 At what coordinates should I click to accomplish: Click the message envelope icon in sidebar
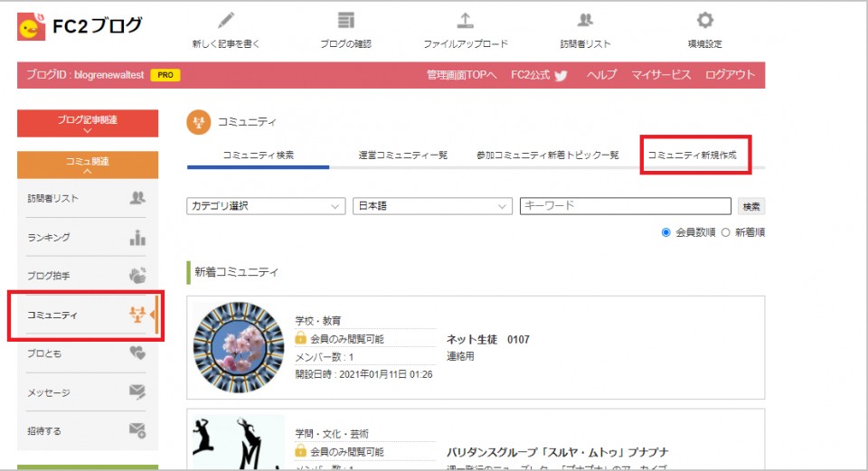click(137, 391)
